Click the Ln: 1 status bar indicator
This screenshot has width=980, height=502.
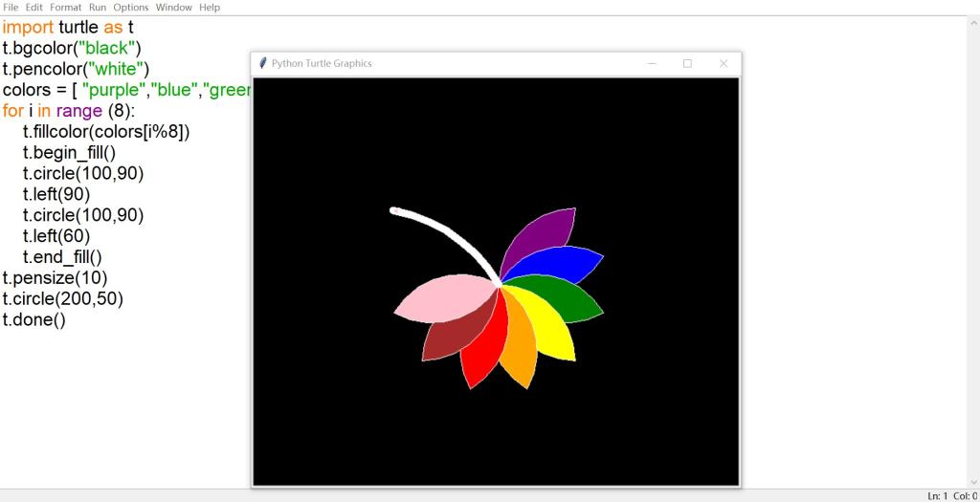[x=938, y=495]
